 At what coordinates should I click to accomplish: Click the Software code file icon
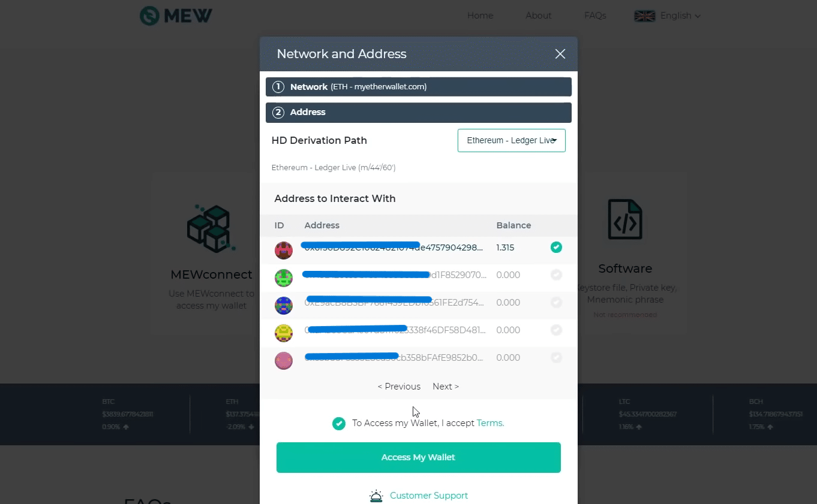point(624,220)
